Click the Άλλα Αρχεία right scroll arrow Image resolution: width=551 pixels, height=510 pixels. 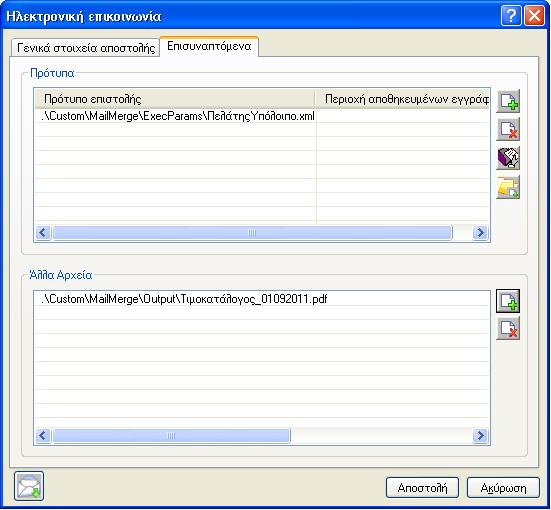[x=480, y=436]
